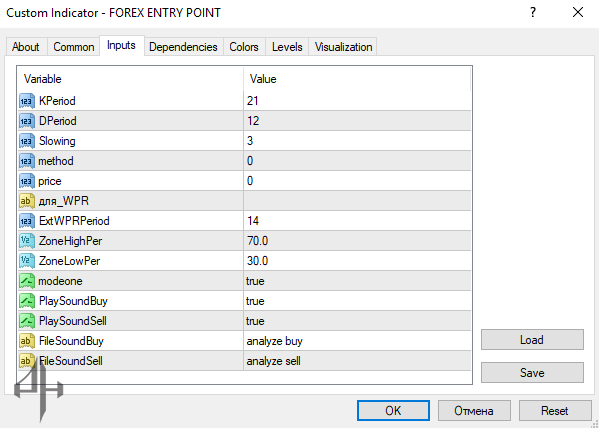This screenshot has height=428, width=599.
Task: Go to the Visualization tab
Action: (x=343, y=47)
